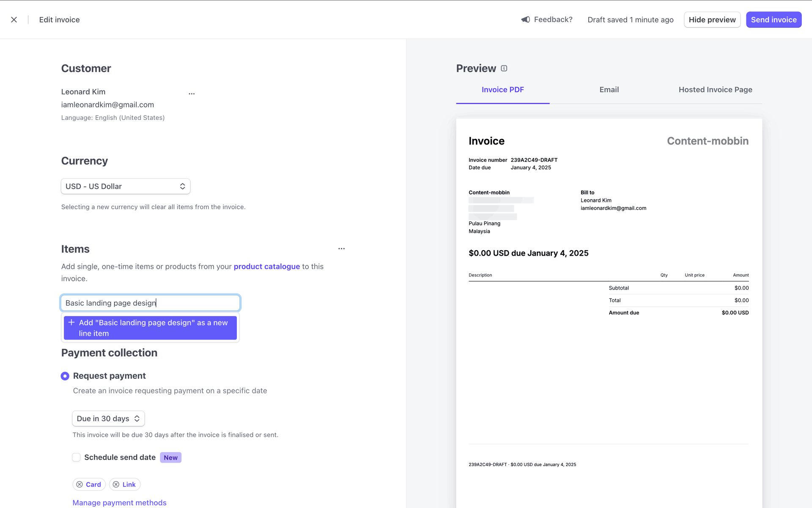Click the $0.00 USD due January 4, 2025 heading

[x=528, y=253]
